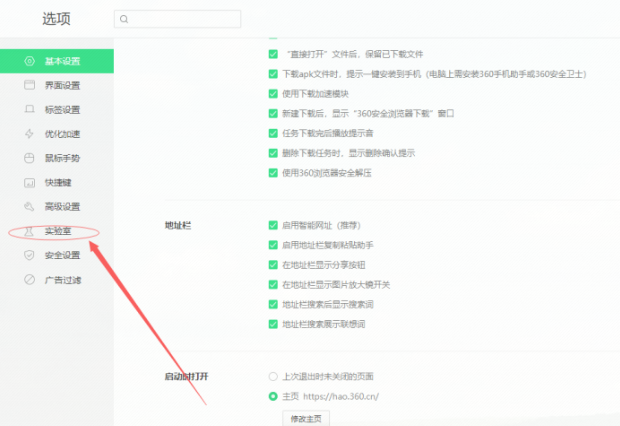
Task: Click the 安全设置 shield icon
Action: [x=29, y=255]
